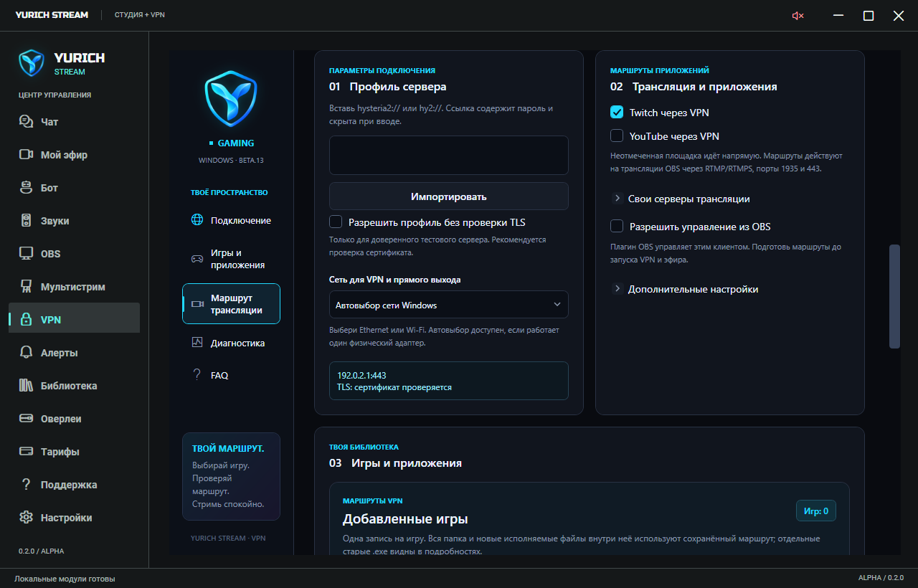Image resolution: width=918 pixels, height=588 pixels.
Task: Open the Чат chat bubble icon
Action: pyautogui.click(x=27, y=122)
